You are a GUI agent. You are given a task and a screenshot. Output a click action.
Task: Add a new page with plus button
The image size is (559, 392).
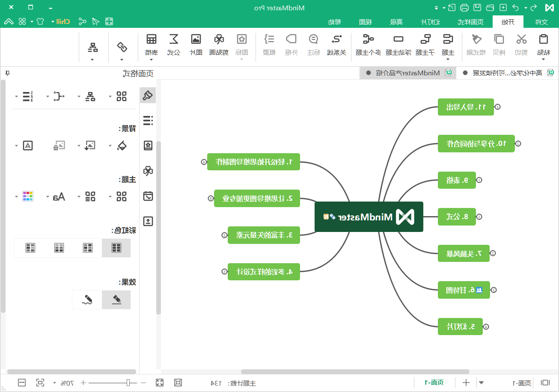pyautogui.click(x=466, y=383)
